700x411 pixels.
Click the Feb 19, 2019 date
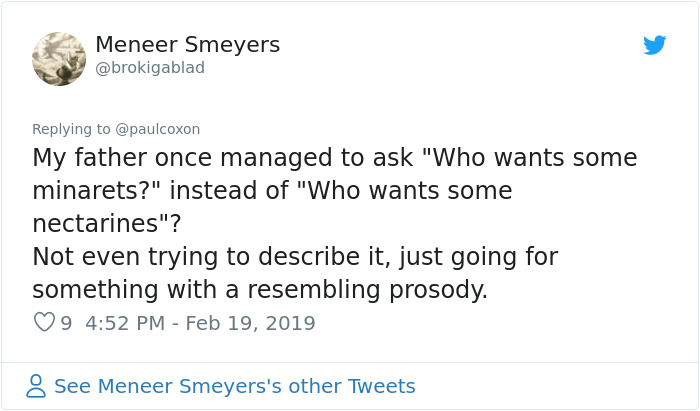point(252,324)
